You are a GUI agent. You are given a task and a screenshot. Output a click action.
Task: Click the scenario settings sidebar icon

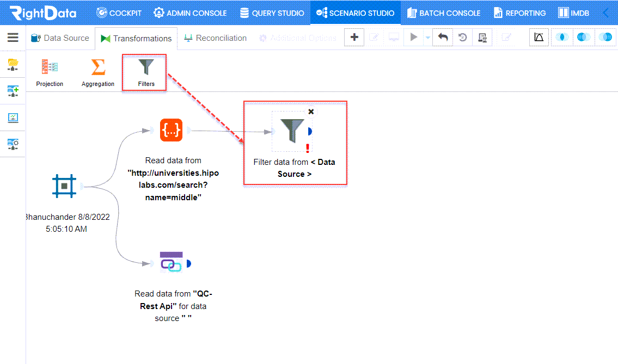click(x=13, y=144)
